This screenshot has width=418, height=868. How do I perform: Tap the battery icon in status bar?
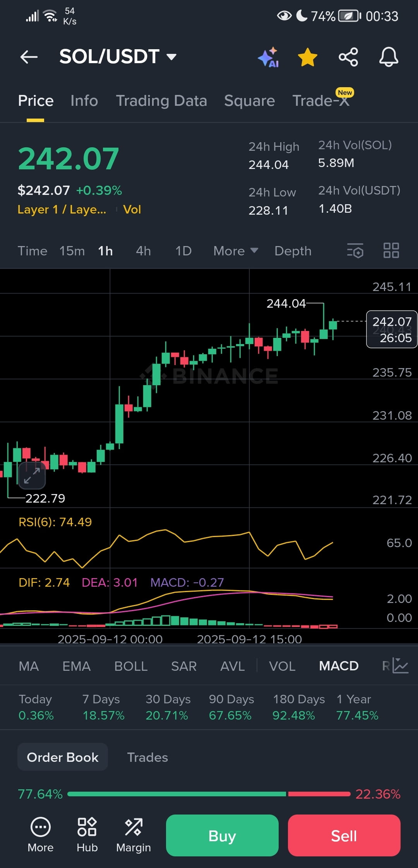pos(349,16)
